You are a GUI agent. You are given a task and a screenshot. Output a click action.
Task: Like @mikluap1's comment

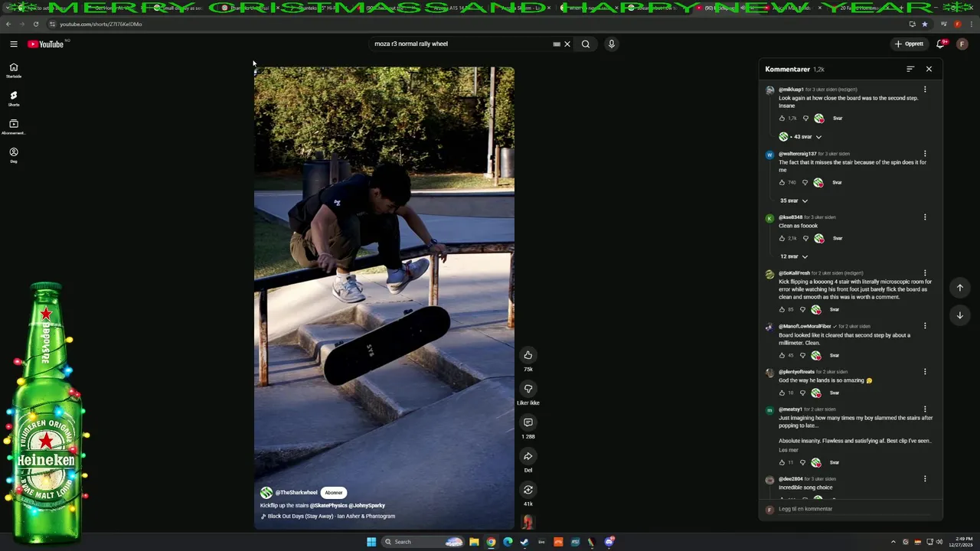(782, 119)
